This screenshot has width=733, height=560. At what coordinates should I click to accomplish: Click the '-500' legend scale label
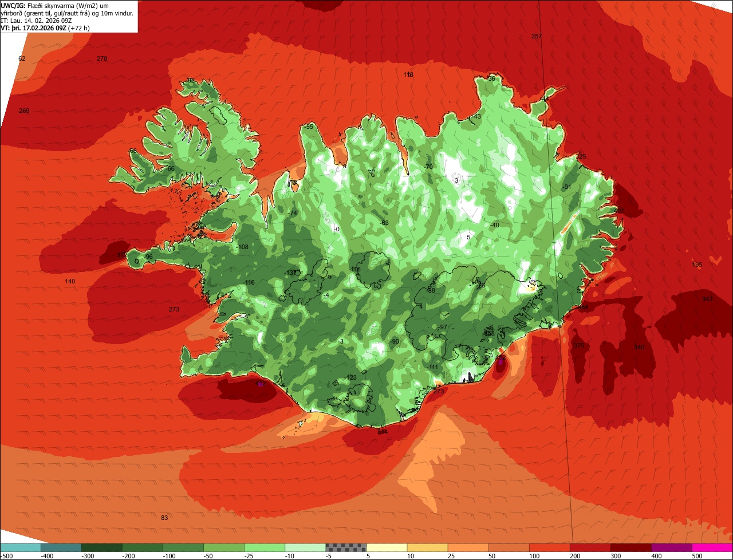click(6, 556)
